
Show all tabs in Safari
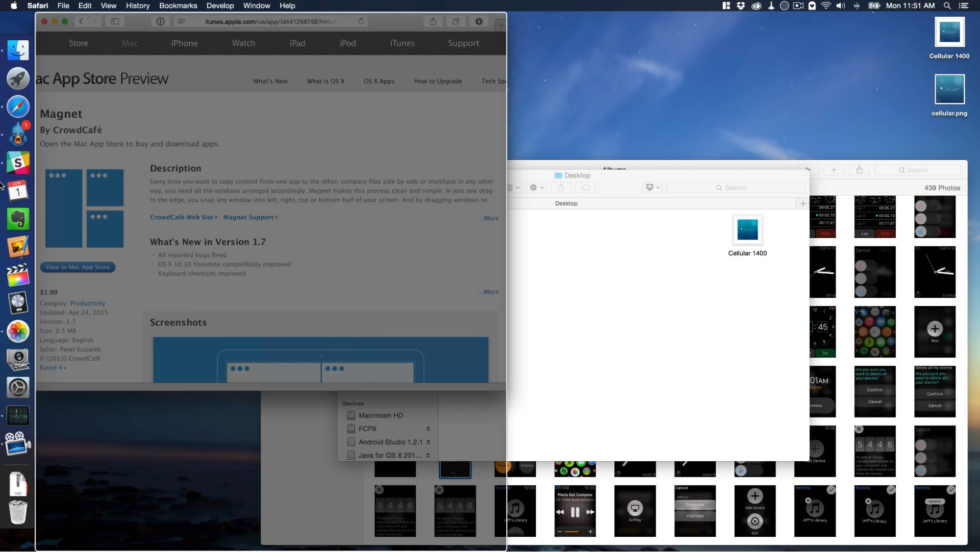(x=456, y=22)
